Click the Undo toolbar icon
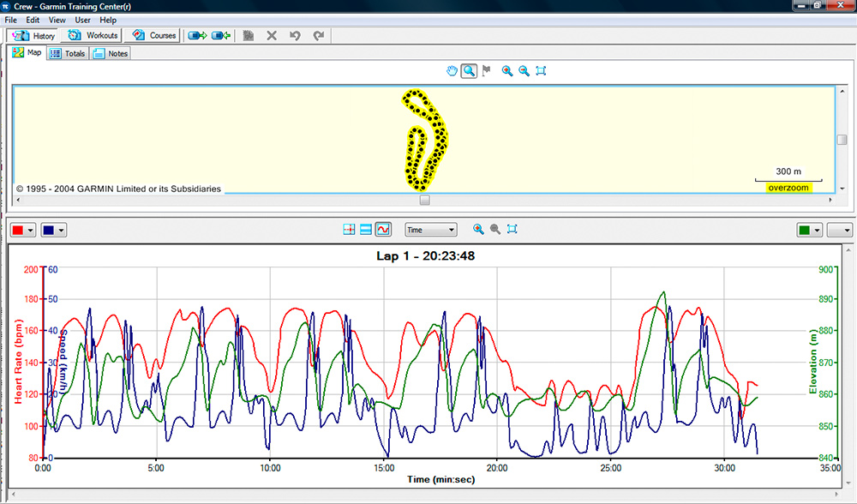Image resolution: width=857 pixels, height=504 pixels. click(295, 35)
